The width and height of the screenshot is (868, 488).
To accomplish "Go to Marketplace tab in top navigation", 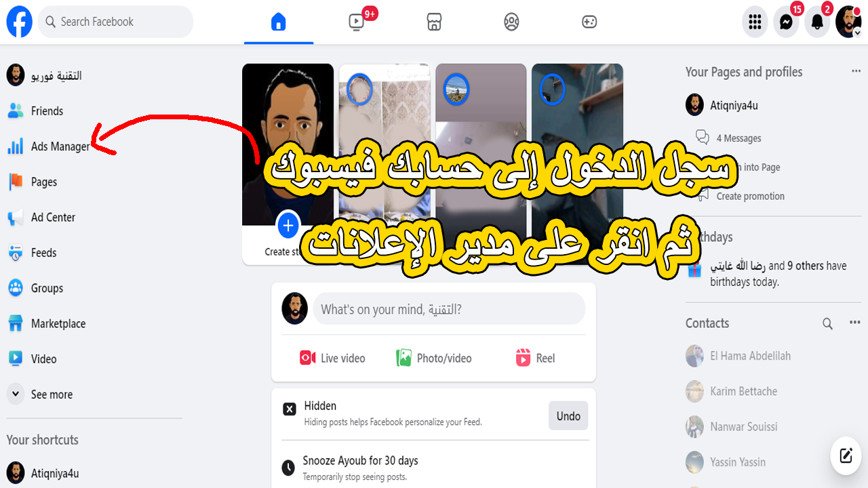I will (434, 22).
